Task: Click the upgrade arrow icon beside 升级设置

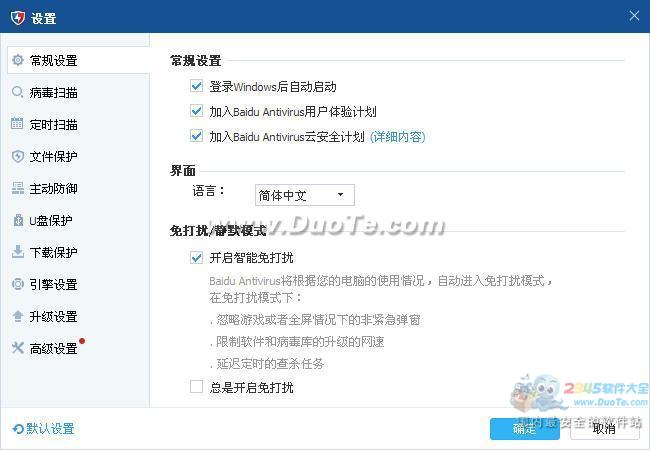Action: pyautogui.click(x=18, y=316)
